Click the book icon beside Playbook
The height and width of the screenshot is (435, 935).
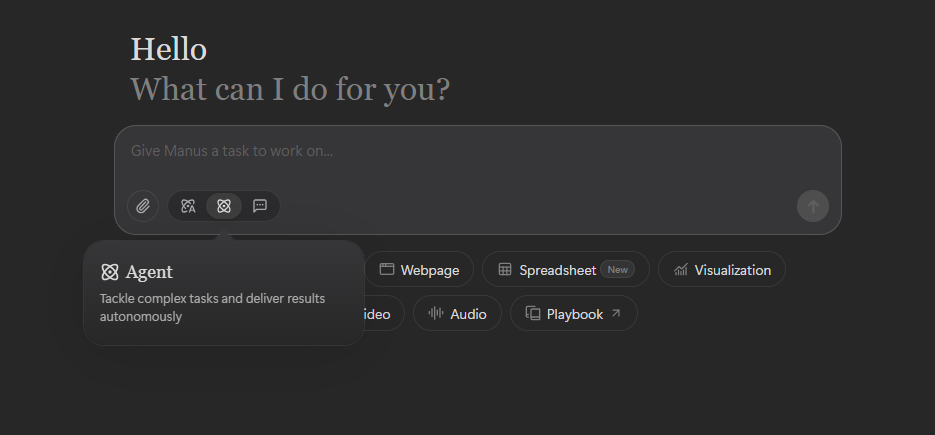[532, 313]
